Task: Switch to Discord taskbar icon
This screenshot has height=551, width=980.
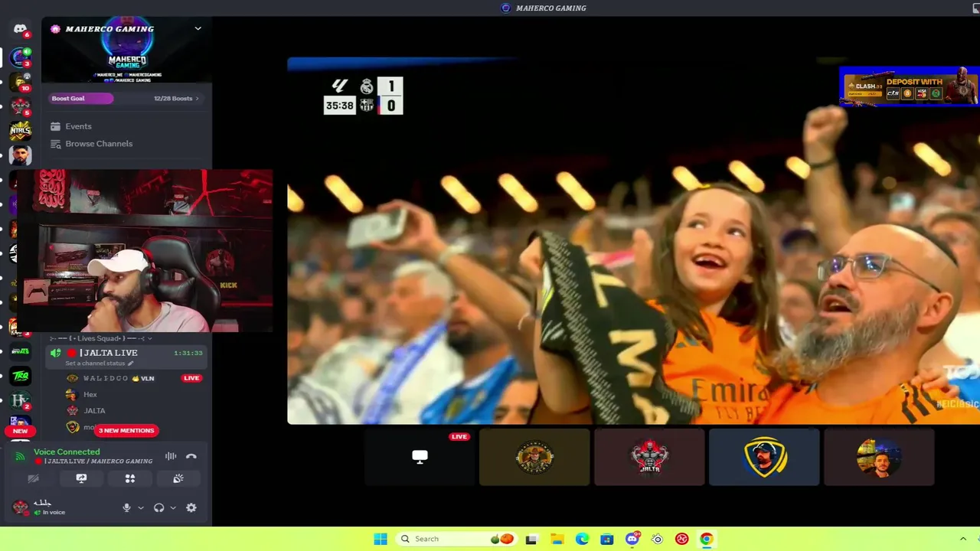Action: coord(632,539)
